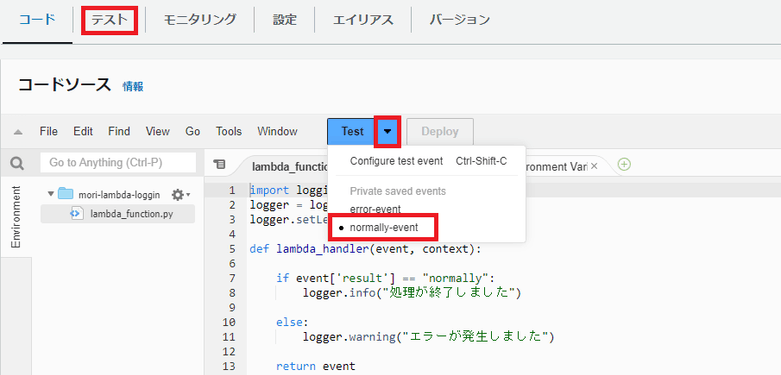
Task: Click the search magnifier icon in the sidebar
Action: pyautogui.click(x=17, y=163)
